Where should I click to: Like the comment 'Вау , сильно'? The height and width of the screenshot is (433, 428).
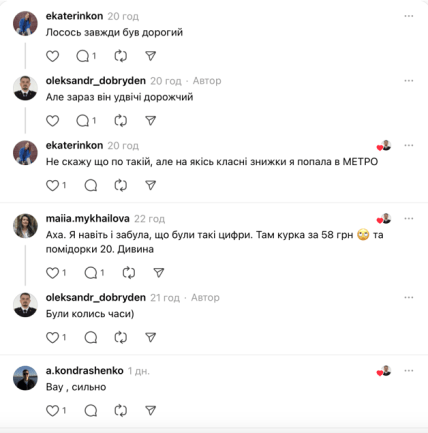(52, 411)
